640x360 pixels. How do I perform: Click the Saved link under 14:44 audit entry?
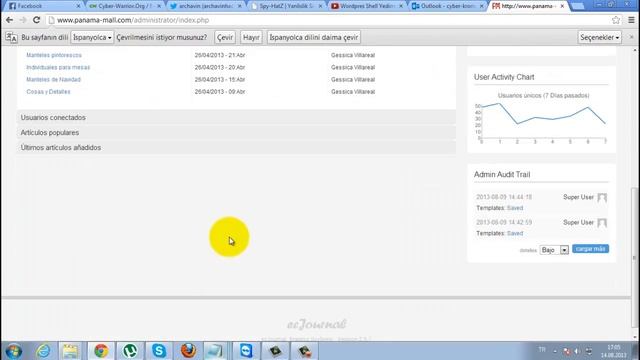[x=515, y=208]
